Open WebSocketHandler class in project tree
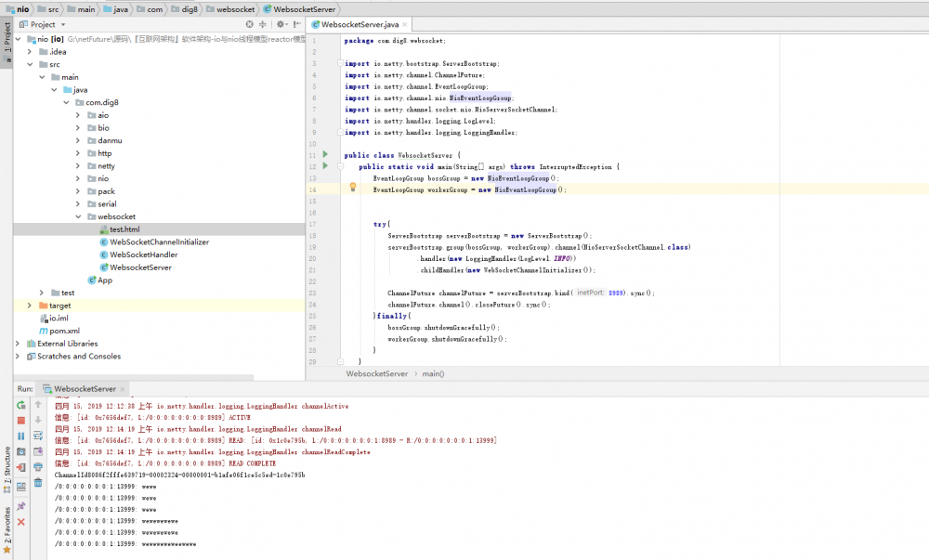The image size is (929, 560). click(143, 254)
